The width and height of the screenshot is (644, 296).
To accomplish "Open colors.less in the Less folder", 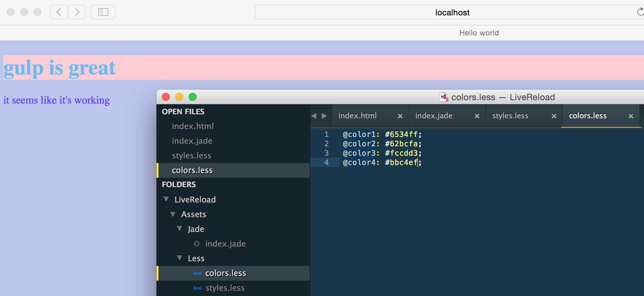I will (x=225, y=273).
